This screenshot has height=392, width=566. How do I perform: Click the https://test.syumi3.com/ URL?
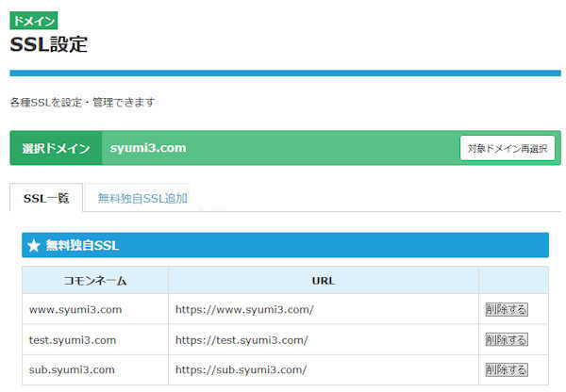click(x=241, y=339)
